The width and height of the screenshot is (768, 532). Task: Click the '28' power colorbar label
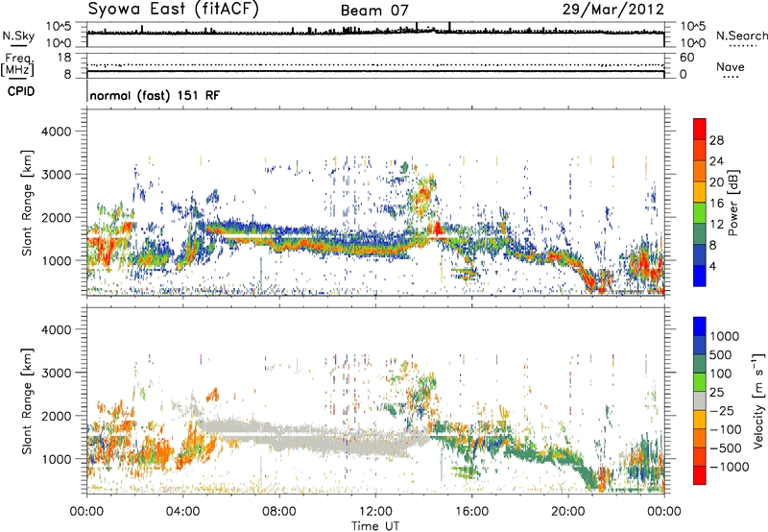(716, 140)
